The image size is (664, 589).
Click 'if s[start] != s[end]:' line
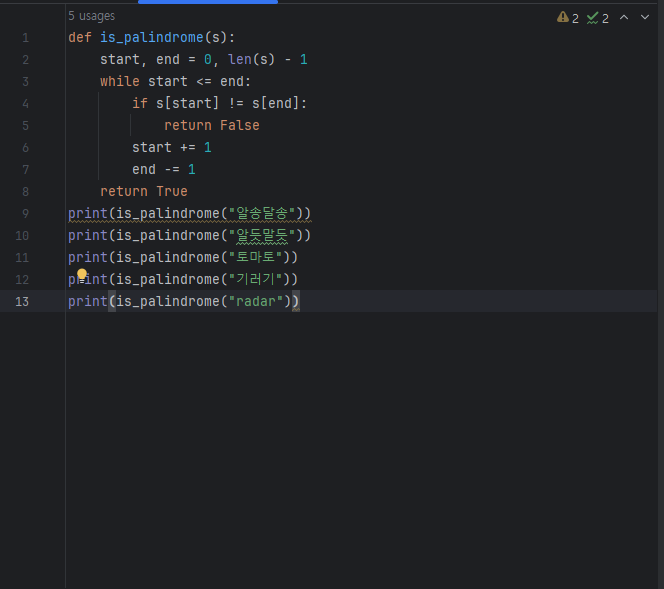point(219,103)
